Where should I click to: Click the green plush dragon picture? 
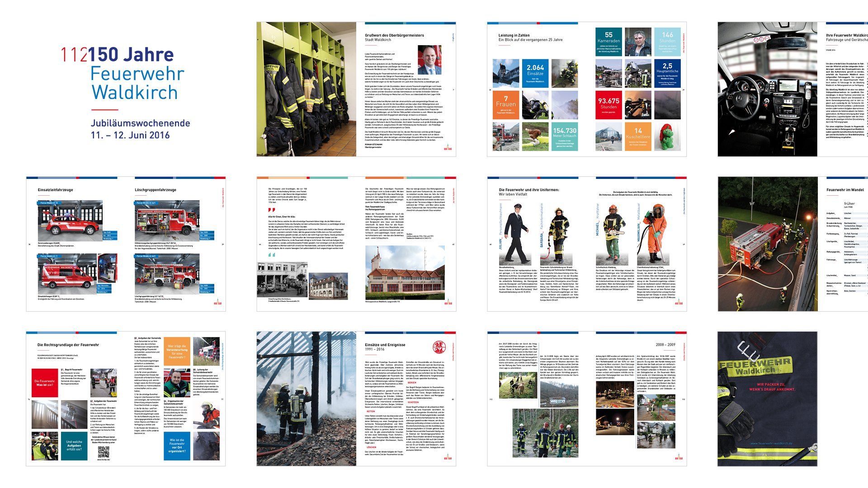[667, 137]
